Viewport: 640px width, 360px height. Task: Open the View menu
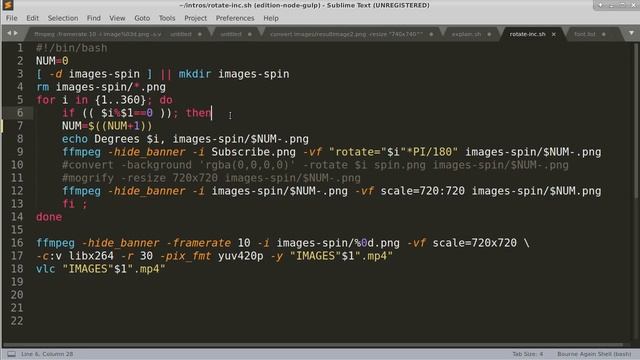tap(117, 18)
